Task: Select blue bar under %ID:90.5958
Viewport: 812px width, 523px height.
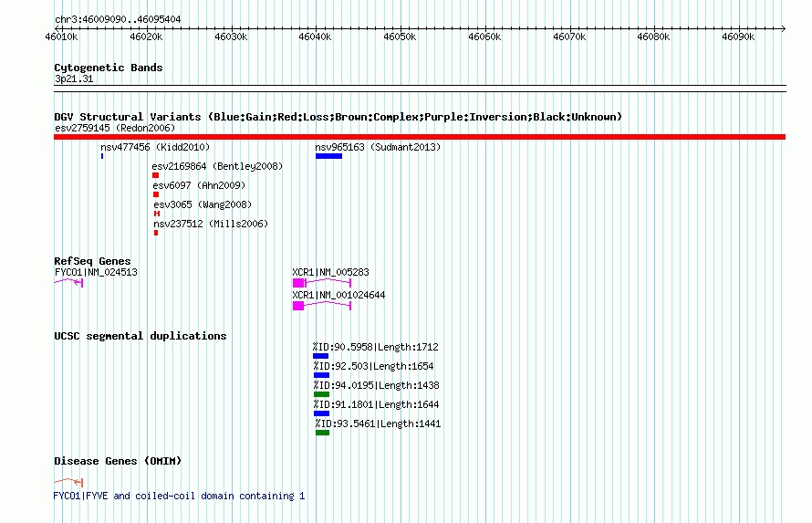Action: (320, 356)
